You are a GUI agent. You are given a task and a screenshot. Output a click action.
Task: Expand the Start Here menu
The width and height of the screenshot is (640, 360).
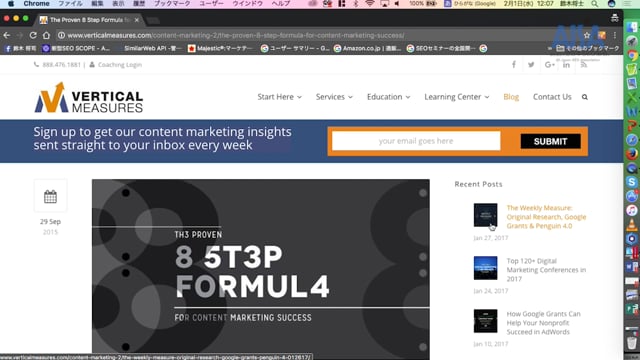tap(280, 97)
